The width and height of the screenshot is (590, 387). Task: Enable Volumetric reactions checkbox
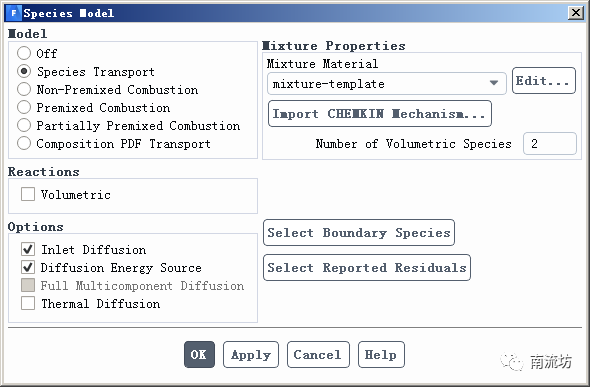click(28, 194)
